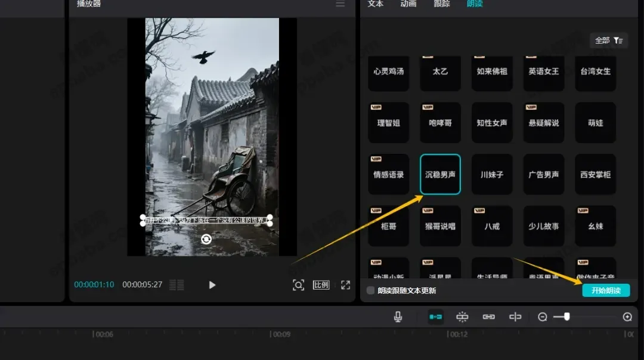Enable 朗读跟随文本更新 checkbox

point(370,291)
